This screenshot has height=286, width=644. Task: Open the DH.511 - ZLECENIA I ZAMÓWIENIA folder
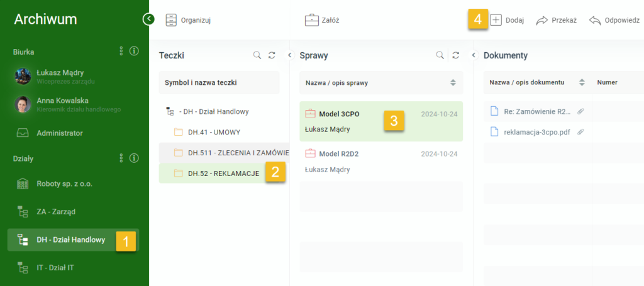(225, 153)
